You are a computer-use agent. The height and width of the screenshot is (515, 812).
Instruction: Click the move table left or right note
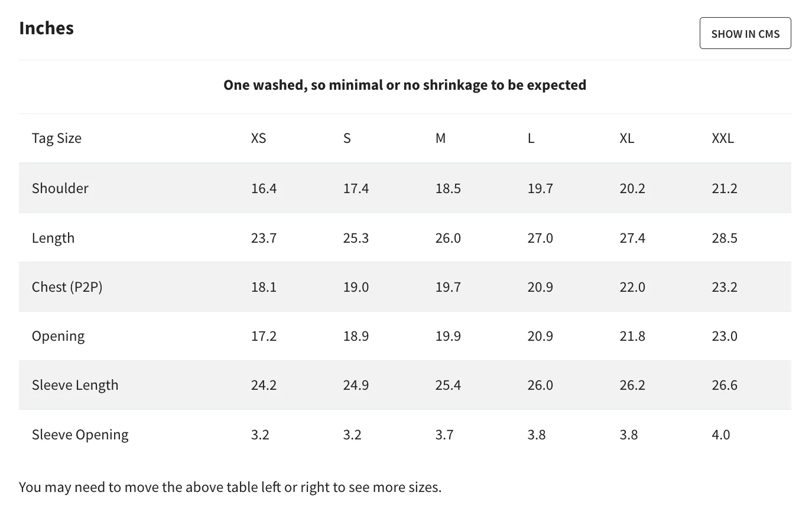tap(230, 487)
